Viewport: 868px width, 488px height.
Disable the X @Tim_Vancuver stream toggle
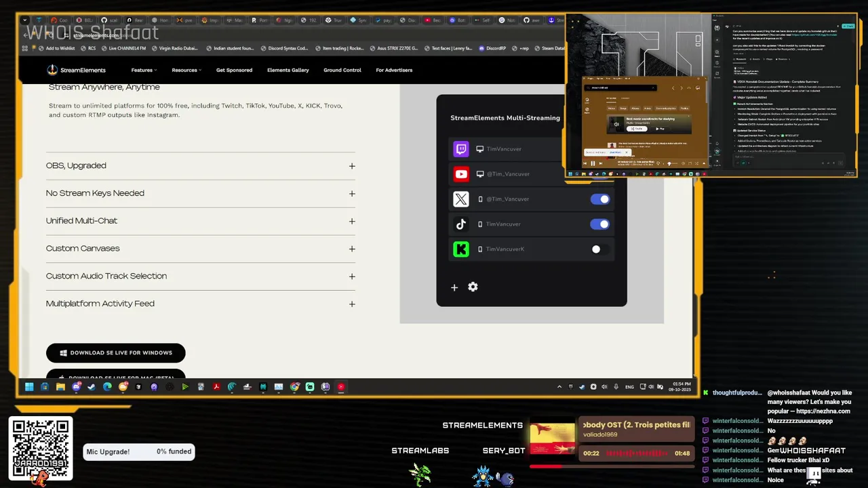point(600,199)
